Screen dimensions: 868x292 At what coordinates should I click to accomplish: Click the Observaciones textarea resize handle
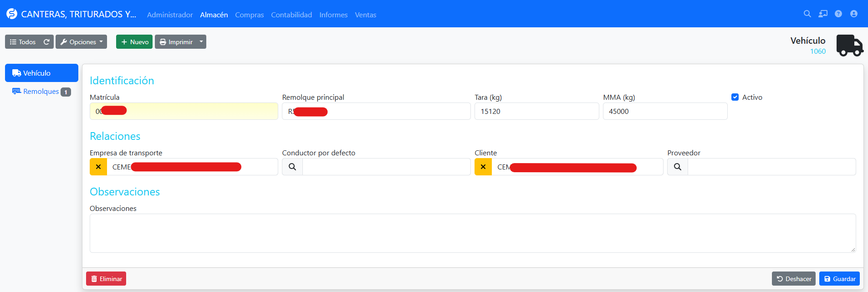tap(853, 250)
